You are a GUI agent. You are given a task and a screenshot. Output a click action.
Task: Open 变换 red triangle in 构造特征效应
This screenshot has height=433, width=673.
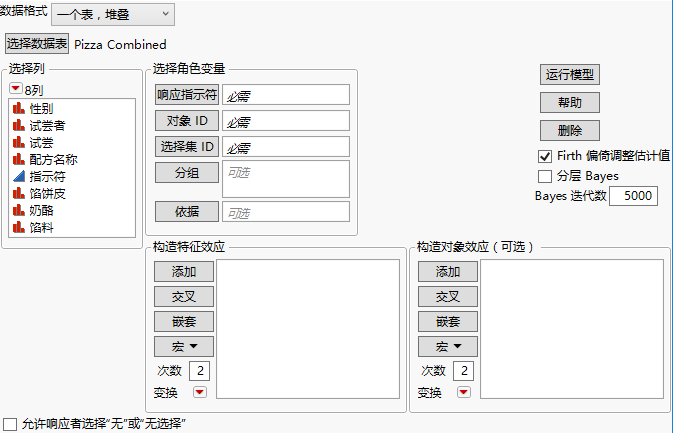[x=200, y=392]
